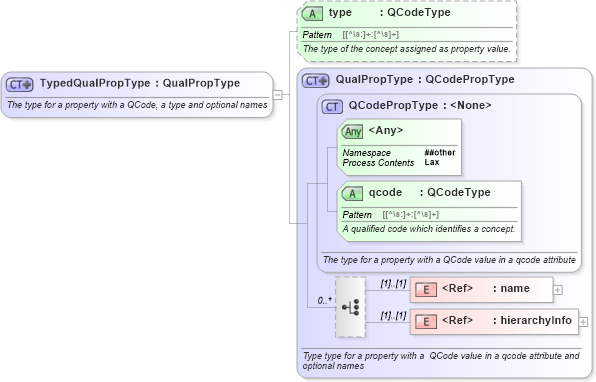Click the [1]..[1] cardinality beside hierarchyInfo
Image resolution: width=596 pixels, height=382 pixels.
point(393,315)
